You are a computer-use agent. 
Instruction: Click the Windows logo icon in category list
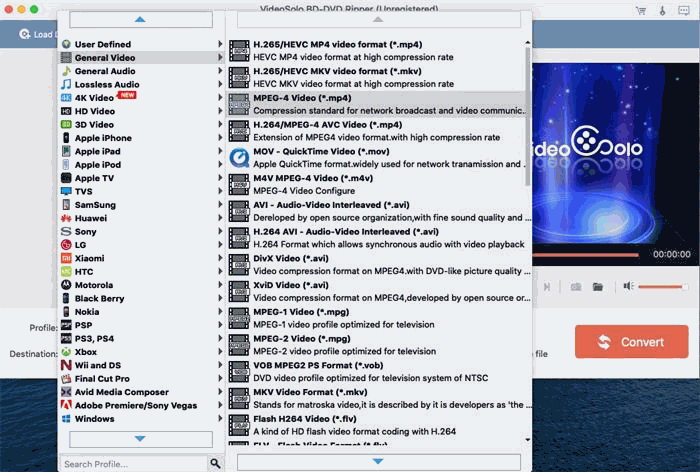[x=66, y=418]
